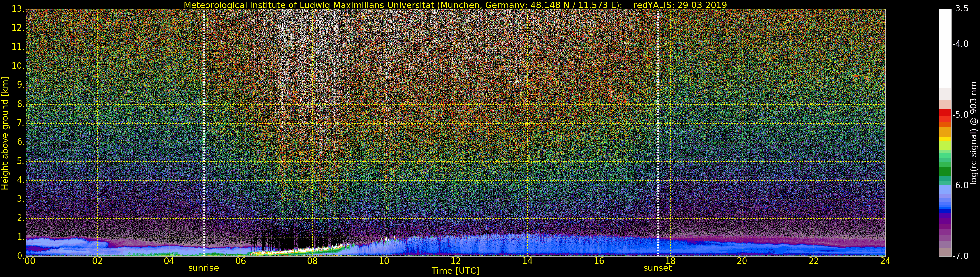Click the y-axis tick label '1.'
This screenshot has width=980, height=277.
pyautogui.click(x=21, y=237)
